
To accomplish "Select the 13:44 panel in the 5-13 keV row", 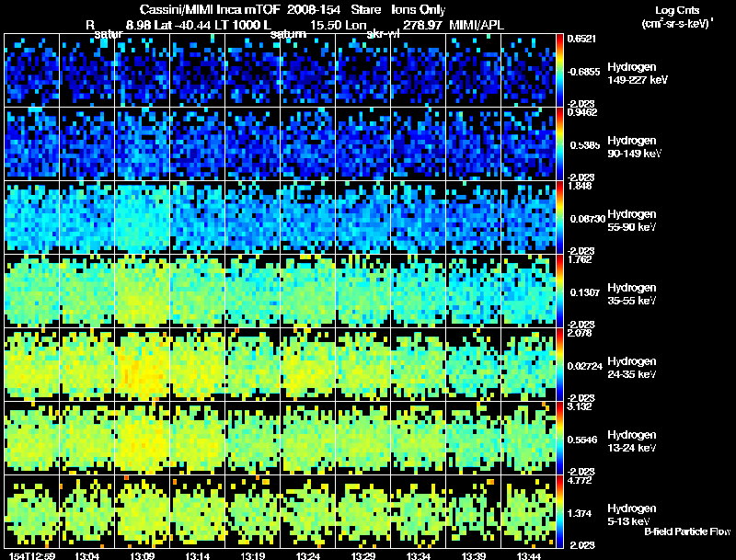I will pyautogui.click(x=528, y=511).
